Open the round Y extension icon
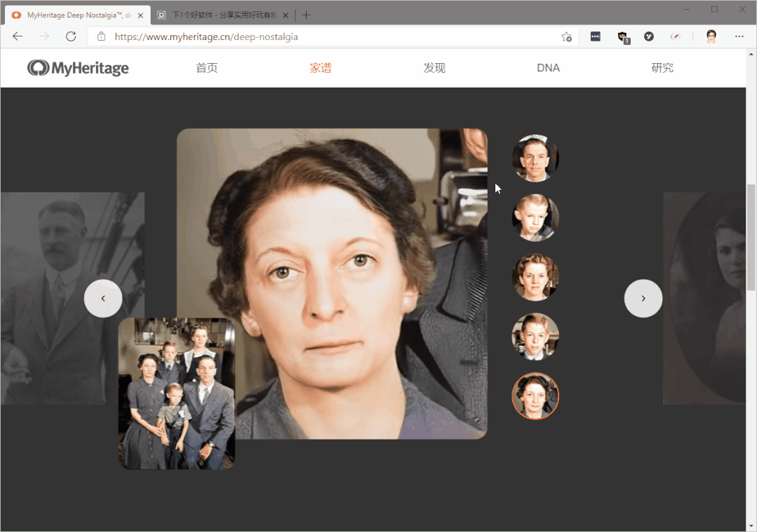 tap(649, 36)
